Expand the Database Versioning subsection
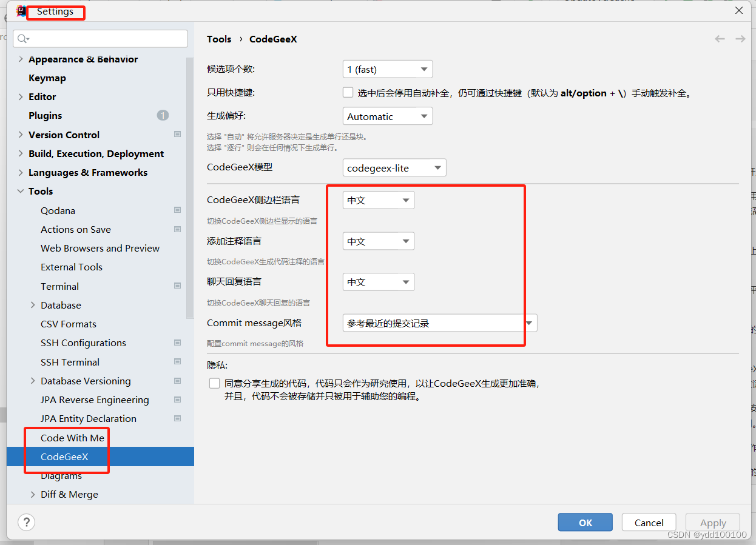Image resolution: width=756 pixels, height=545 pixels. [33, 381]
